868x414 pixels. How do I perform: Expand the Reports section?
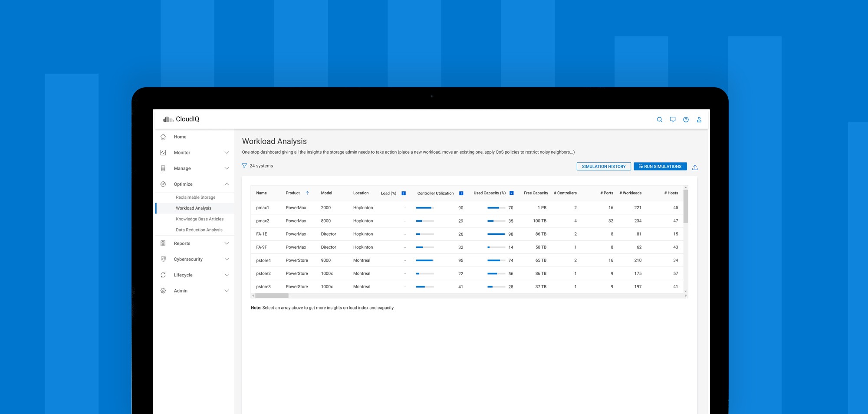click(x=226, y=243)
